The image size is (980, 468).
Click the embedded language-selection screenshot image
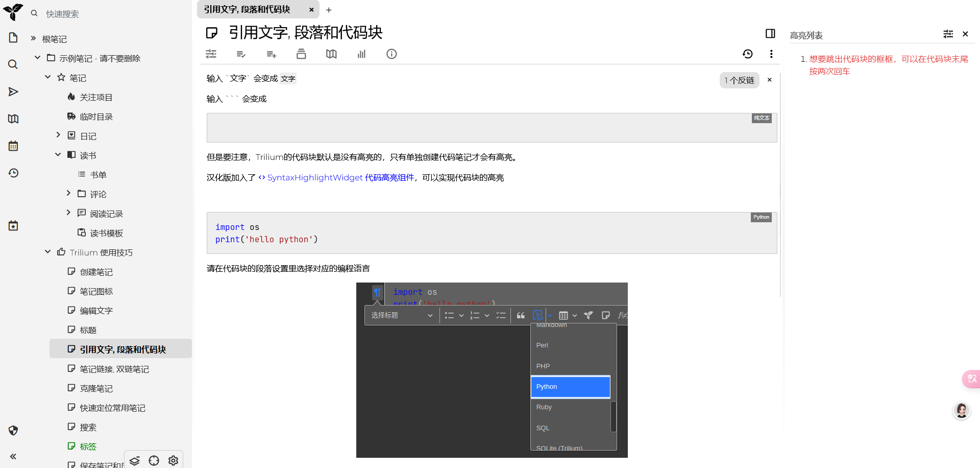coord(492,370)
